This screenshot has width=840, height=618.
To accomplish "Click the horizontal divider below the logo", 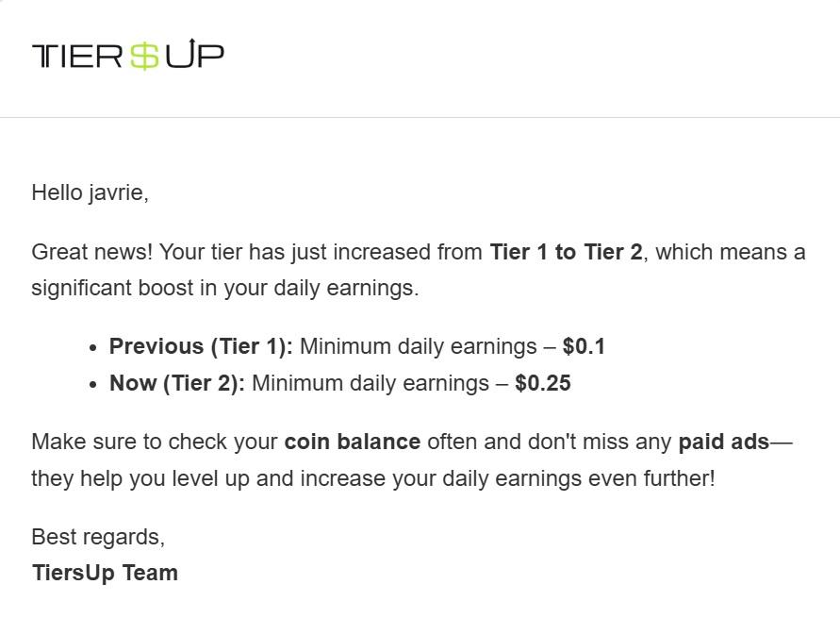I will [x=420, y=117].
